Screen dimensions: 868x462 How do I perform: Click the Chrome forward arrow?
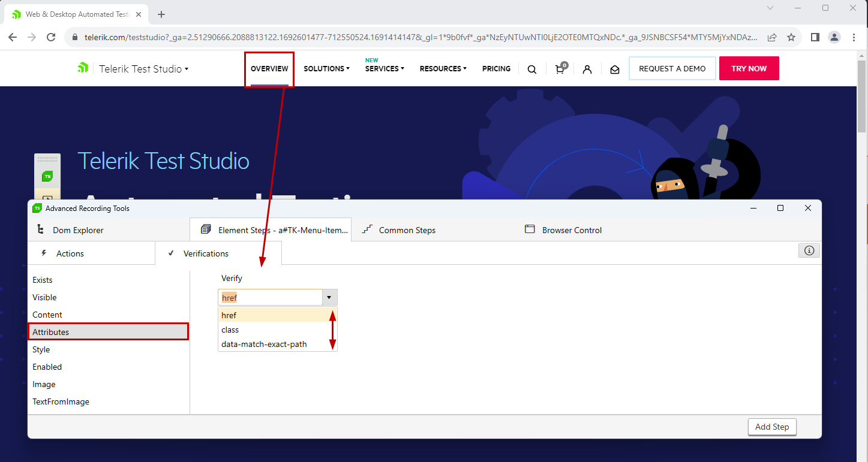[x=32, y=37]
